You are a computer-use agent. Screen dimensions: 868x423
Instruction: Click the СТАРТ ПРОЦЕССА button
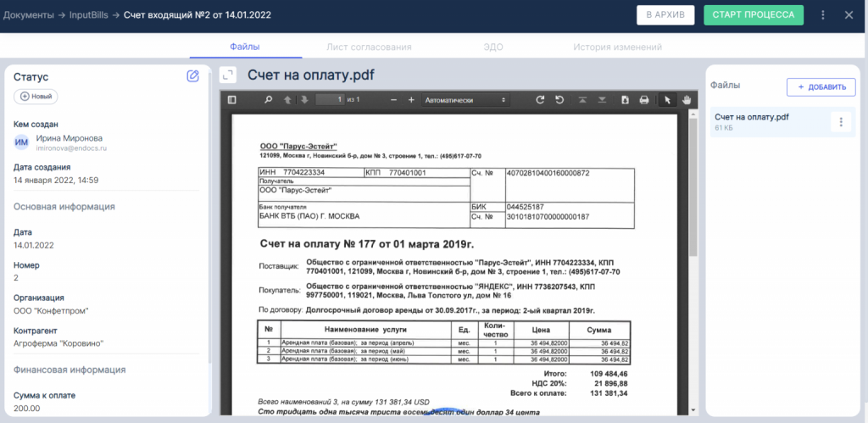click(754, 15)
